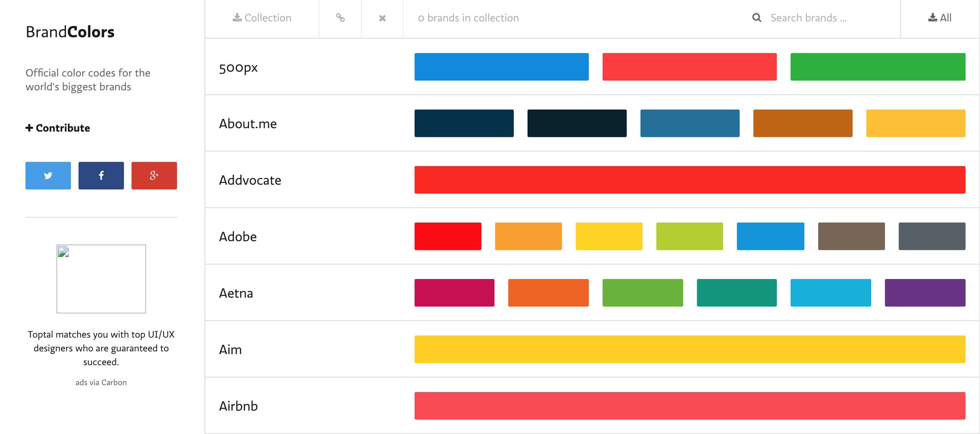Download All brands button
The width and height of the screenshot is (980, 434).
[x=940, y=18]
